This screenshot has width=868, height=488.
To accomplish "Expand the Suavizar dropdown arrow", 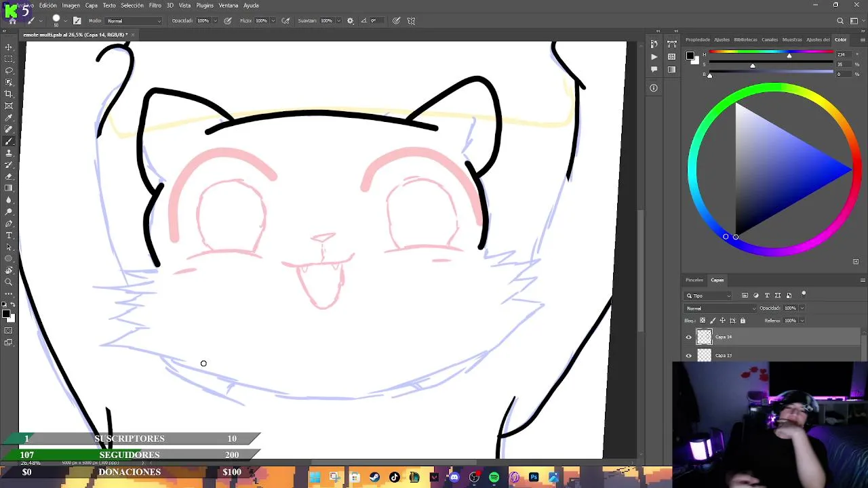I will (x=338, y=20).
